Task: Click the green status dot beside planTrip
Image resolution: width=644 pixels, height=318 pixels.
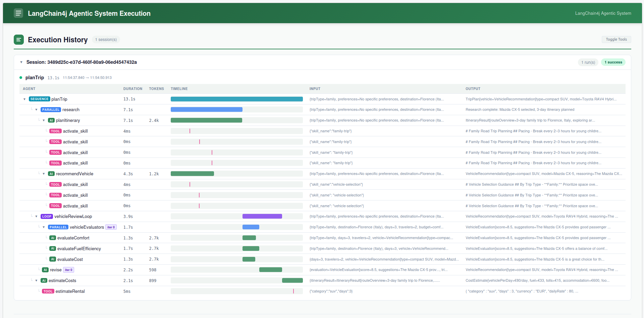Action: point(21,78)
